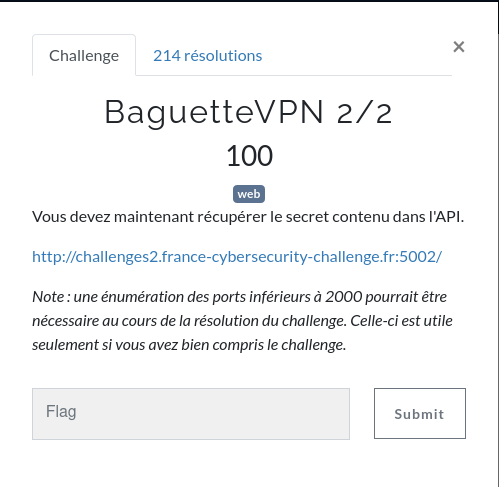Click the 'Flag' placeholder text

[x=61, y=411]
